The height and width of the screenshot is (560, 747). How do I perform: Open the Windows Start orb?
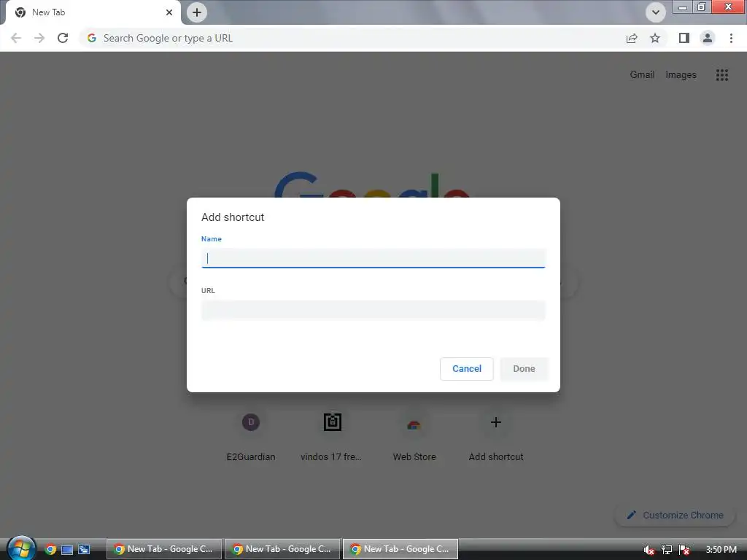pos(21,548)
